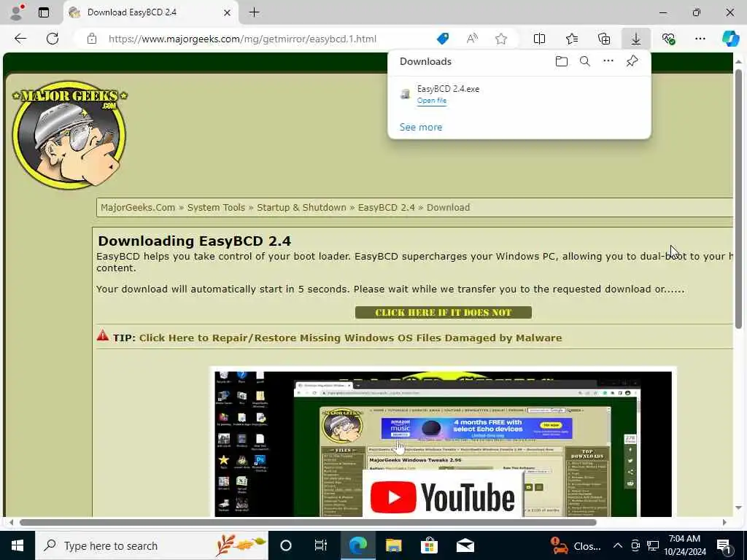The image size is (747, 560).
Task: Click the red warning TIP icon
Action: click(x=102, y=335)
